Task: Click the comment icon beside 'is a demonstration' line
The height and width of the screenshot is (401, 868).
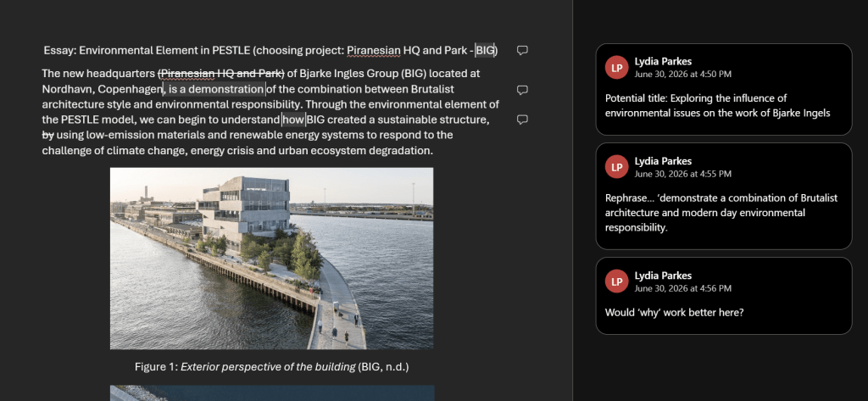Action: (522, 90)
